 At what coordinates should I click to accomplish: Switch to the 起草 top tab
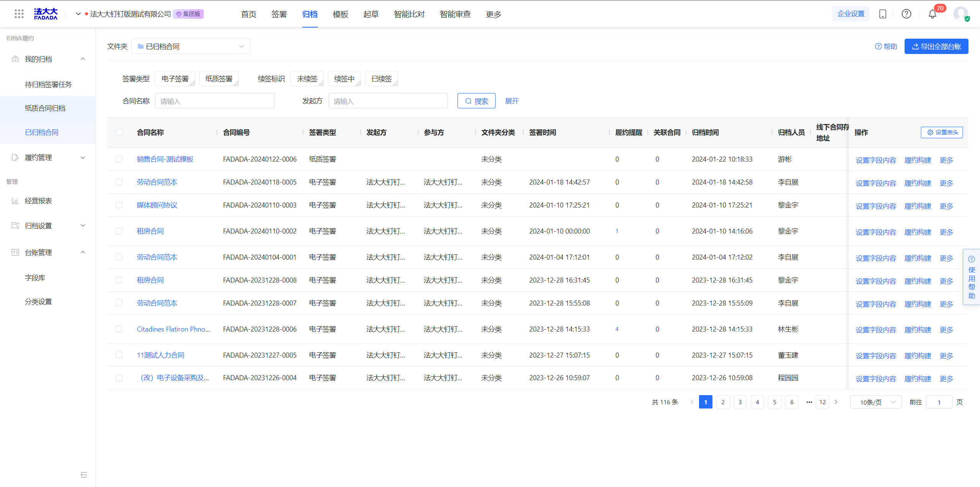371,14
